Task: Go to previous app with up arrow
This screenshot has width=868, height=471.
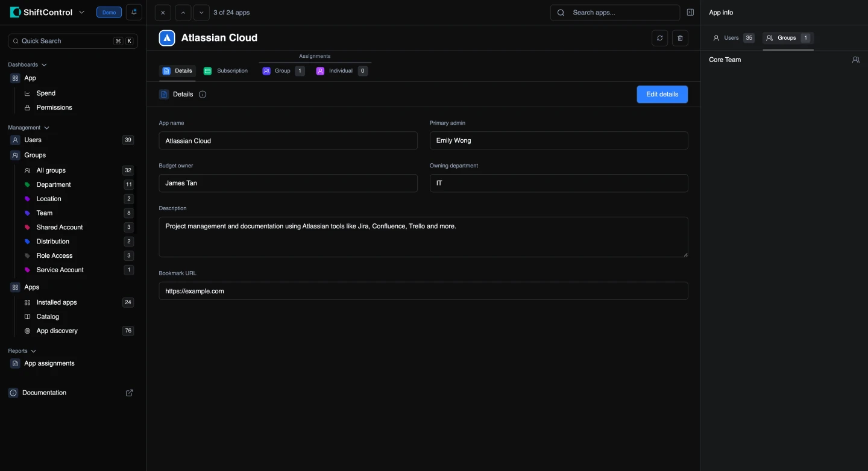Action: tap(183, 12)
